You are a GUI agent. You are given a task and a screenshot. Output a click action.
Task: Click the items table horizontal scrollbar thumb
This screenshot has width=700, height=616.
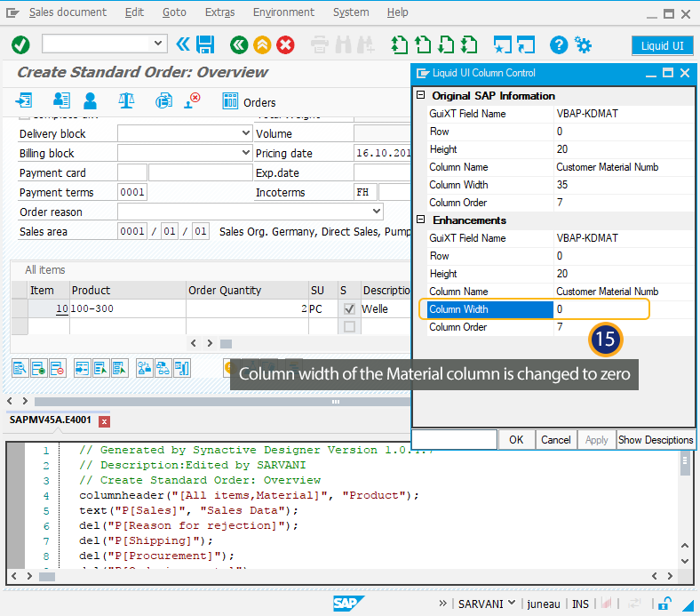click(226, 343)
